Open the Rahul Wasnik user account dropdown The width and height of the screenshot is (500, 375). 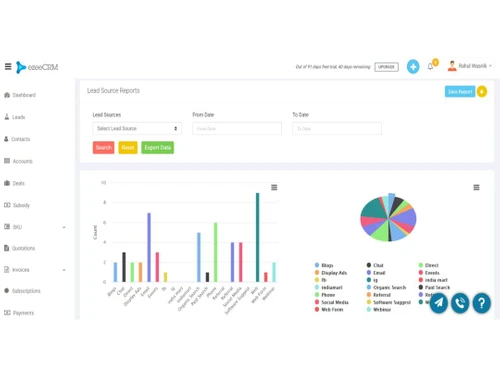click(470, 66)
